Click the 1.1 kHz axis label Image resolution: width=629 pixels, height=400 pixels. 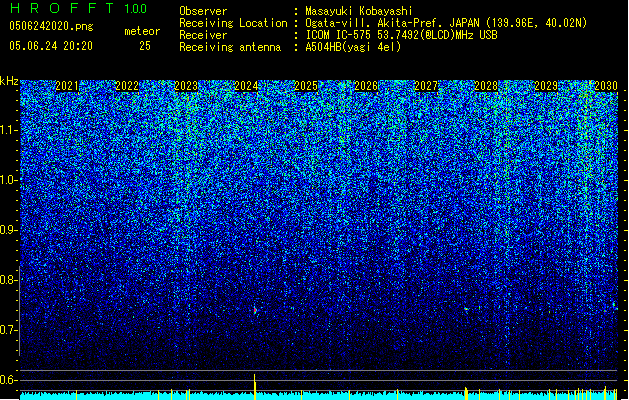pyautogui.click(x=9, y=130)
